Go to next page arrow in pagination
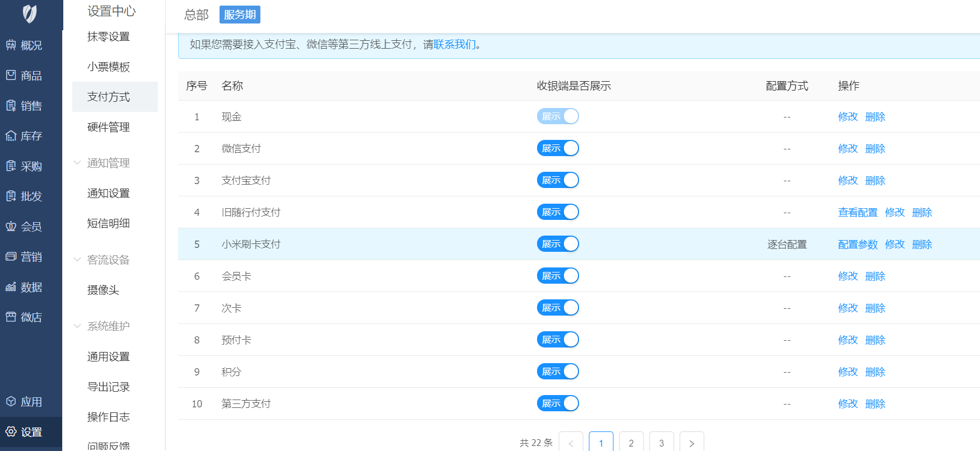 (x=692, y=443)
